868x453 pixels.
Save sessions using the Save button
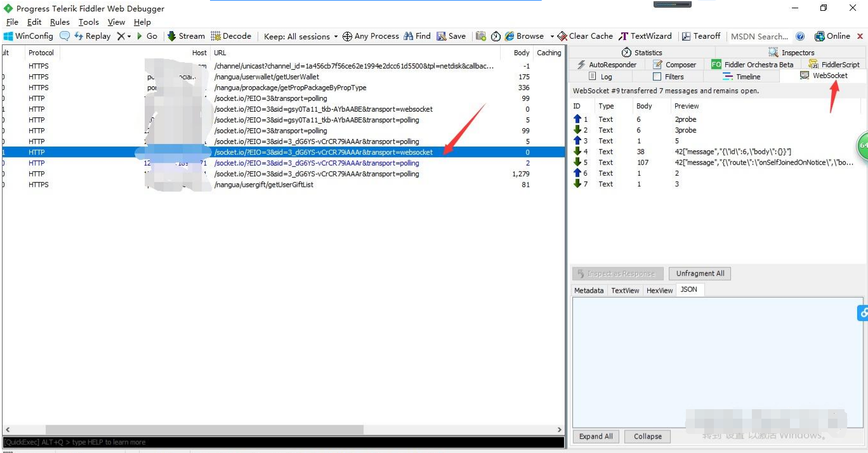click(451, 36)
